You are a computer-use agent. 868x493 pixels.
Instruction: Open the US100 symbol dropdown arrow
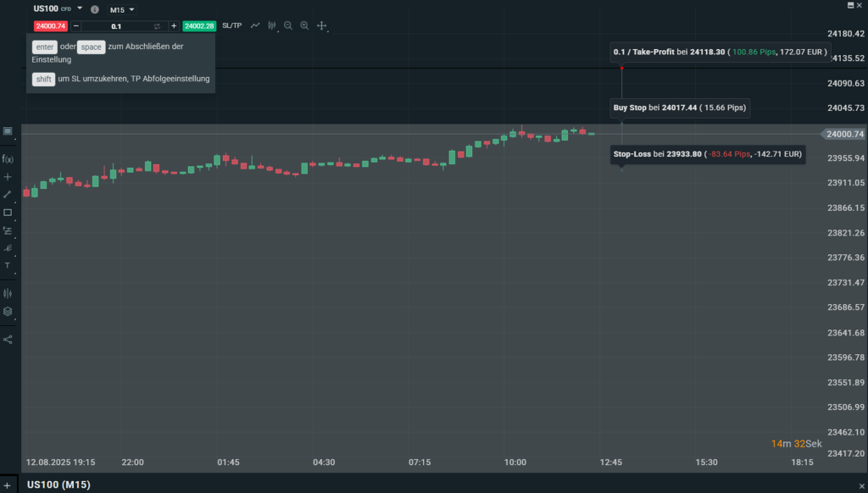[x=80, y=8]
